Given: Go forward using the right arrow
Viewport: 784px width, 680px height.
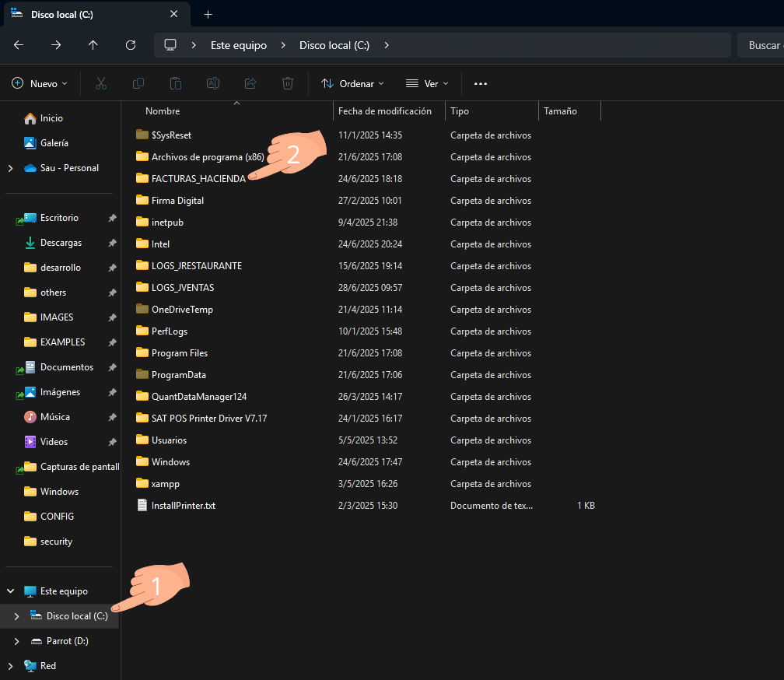Looking at the screenshot, I should (56, 45).
